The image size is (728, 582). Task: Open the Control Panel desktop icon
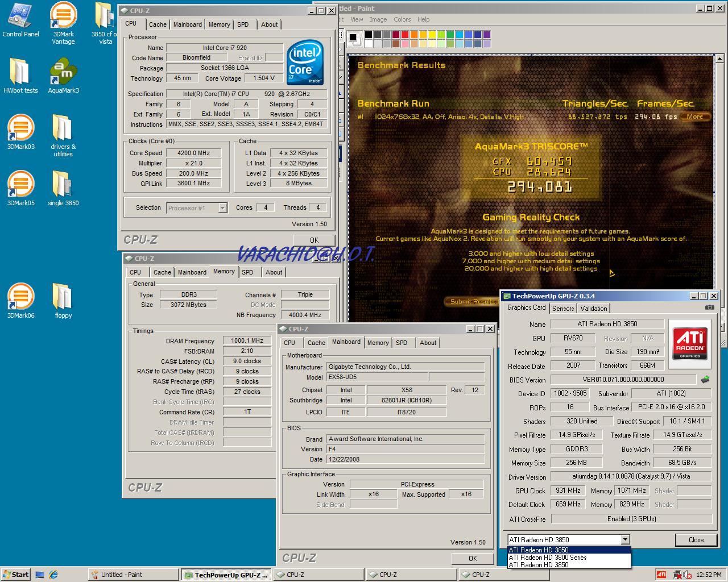(x=20, y=20)
